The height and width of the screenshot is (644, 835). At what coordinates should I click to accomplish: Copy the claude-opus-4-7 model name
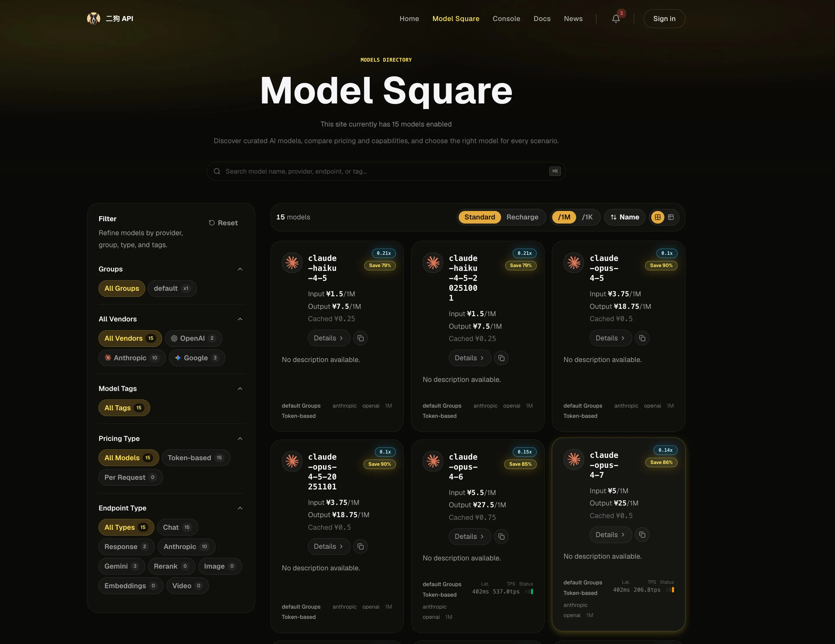[642, 535]
